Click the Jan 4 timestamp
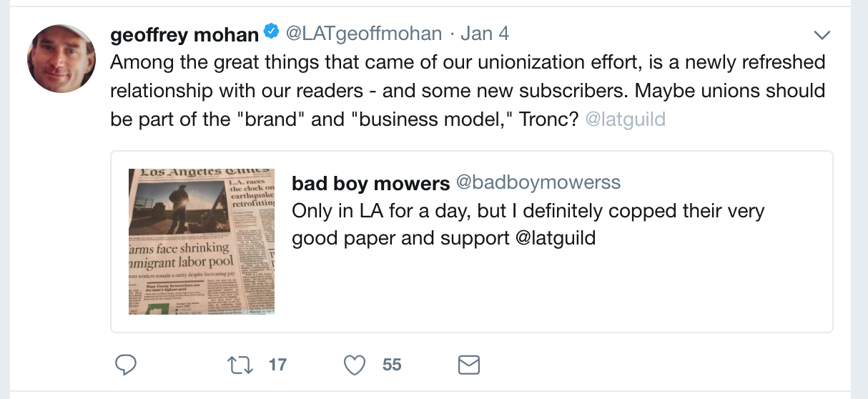The image size is (868, 399). point(485,34)
